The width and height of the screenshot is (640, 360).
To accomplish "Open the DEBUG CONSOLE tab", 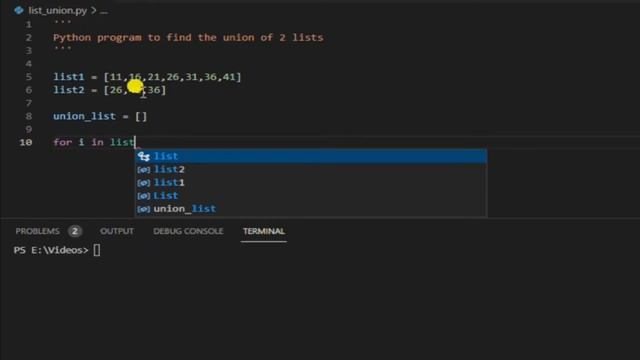I will tap(188, 231).
